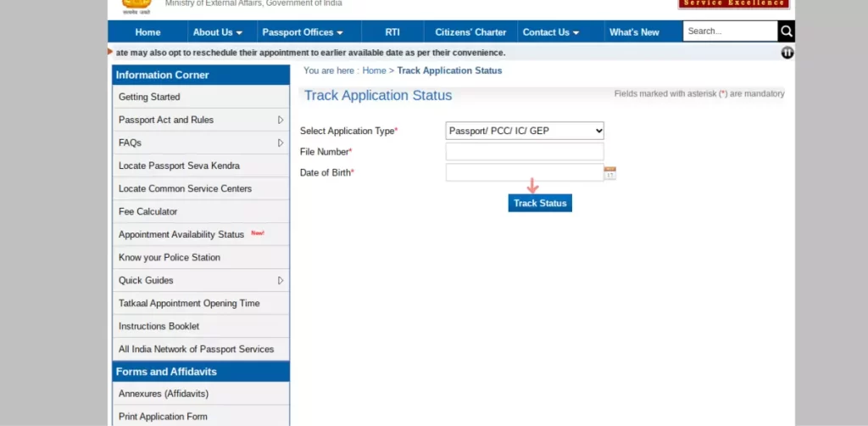868x426 pixels.
Task: Click the Track Application Status page heading
Action: (x=378, y=95)
